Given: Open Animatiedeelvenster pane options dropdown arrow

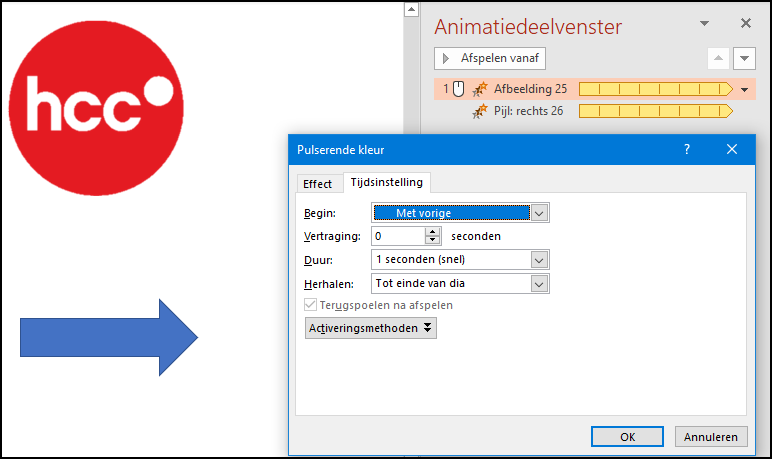Looking at the screenshot, I should click(705, 23).
